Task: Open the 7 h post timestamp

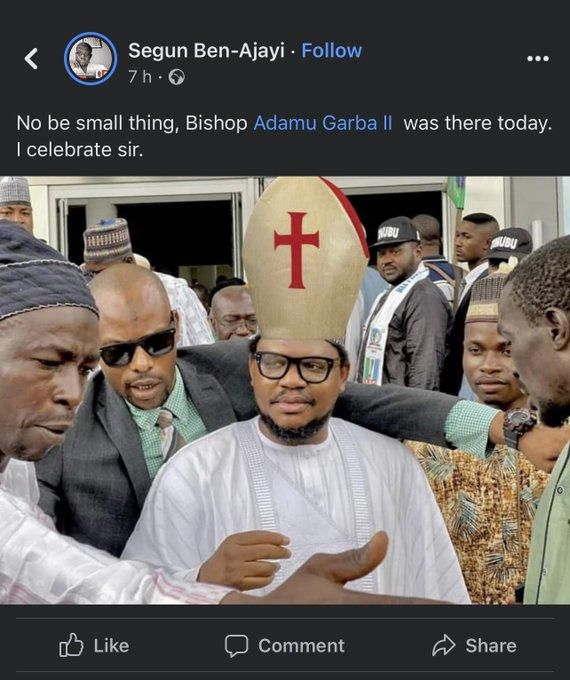Action: 140,77
